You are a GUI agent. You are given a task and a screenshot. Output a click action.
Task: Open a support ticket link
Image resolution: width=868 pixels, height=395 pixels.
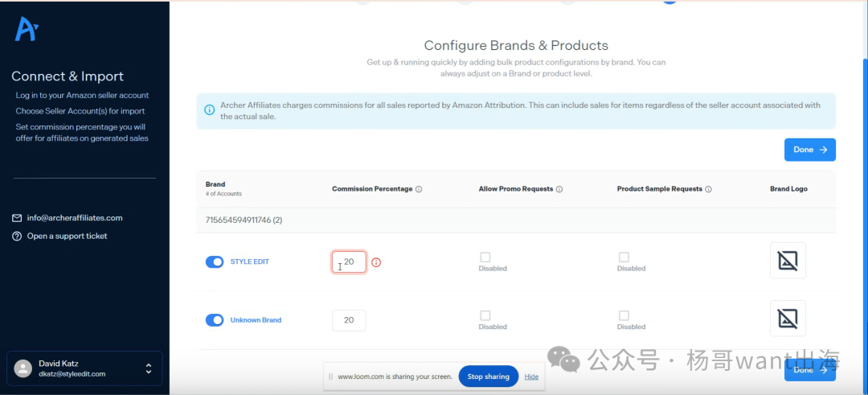[x=67, y=237]
